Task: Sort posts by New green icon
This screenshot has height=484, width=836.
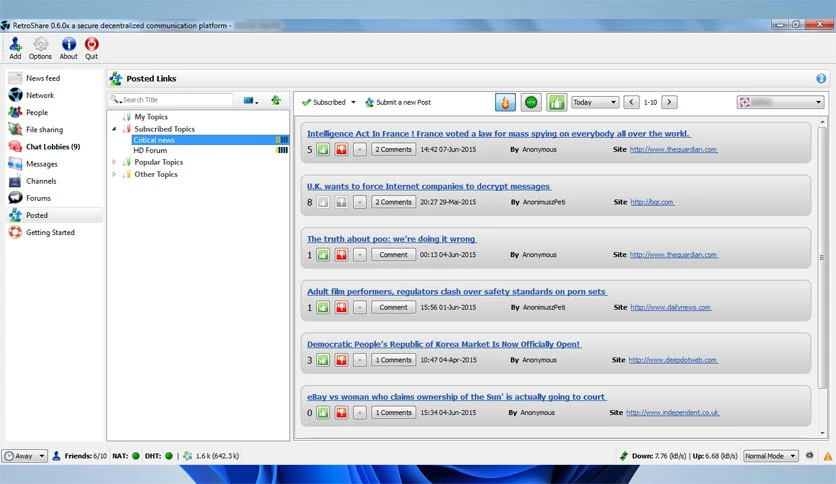Action: 531,102
